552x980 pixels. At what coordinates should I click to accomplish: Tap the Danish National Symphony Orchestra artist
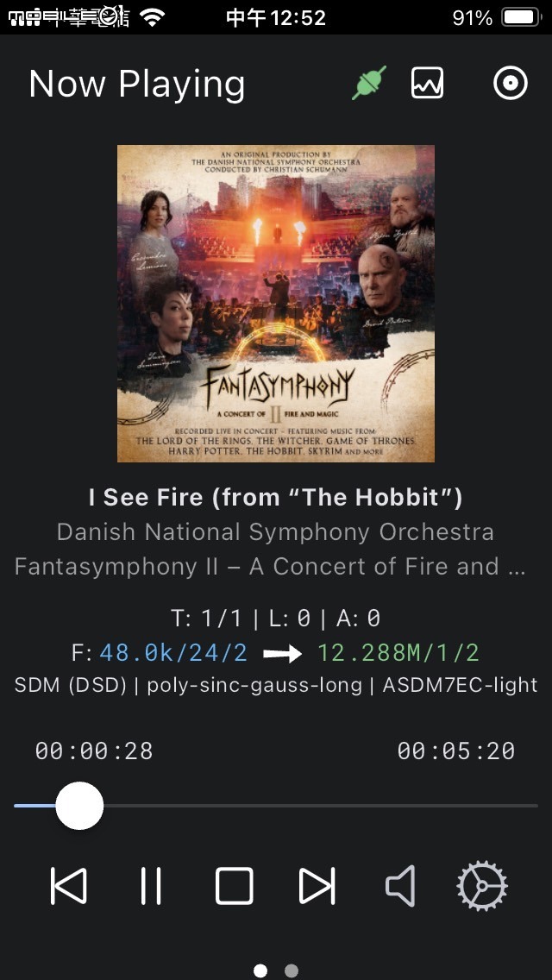pyautogui.click(x=276, y=532)
